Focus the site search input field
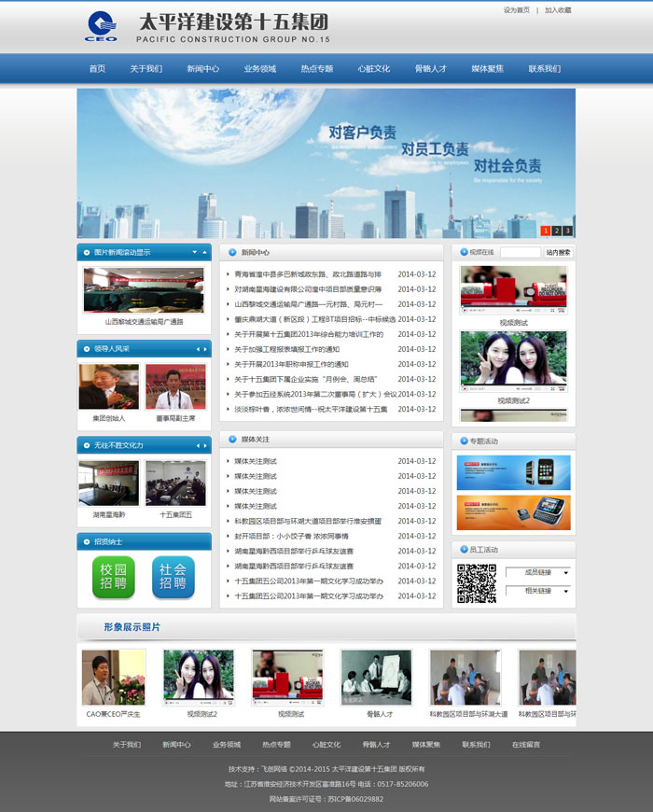Screen dimensions: 653x812 click(521, 252)
